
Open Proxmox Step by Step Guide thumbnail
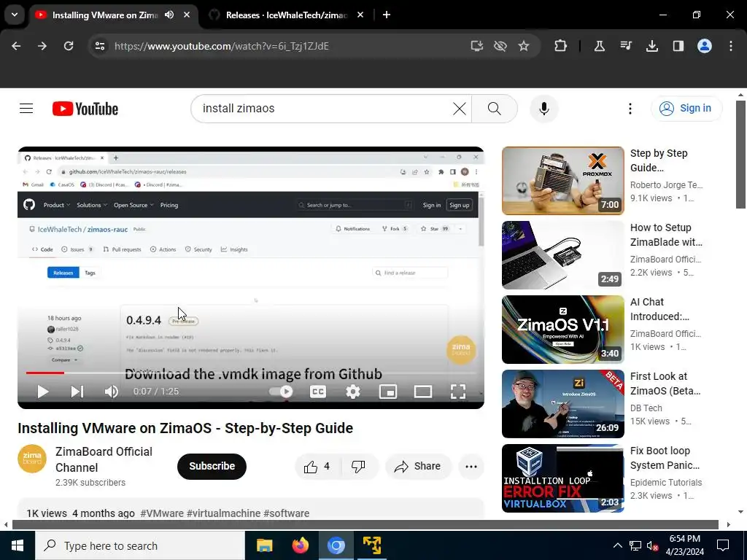point(562,181)
